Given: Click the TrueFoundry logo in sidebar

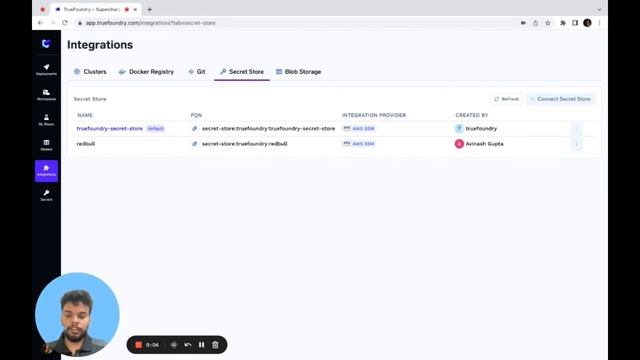Looking at the screenshot, I should pyautogui.click(x=46, y=43).
